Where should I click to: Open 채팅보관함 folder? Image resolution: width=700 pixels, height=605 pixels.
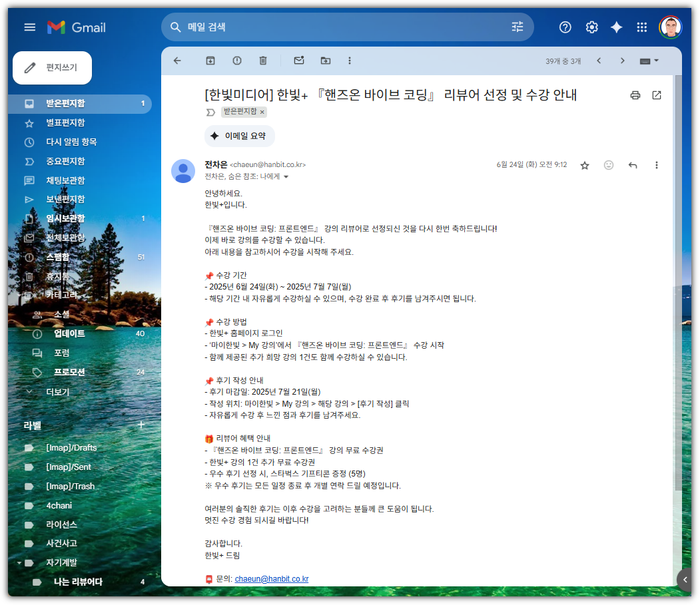(81, 180)
